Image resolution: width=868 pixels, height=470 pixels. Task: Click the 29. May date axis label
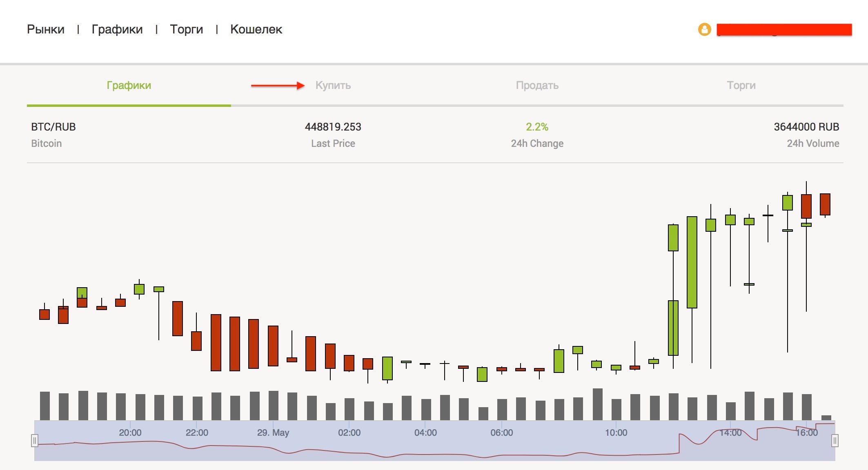[x=273, y=433]
